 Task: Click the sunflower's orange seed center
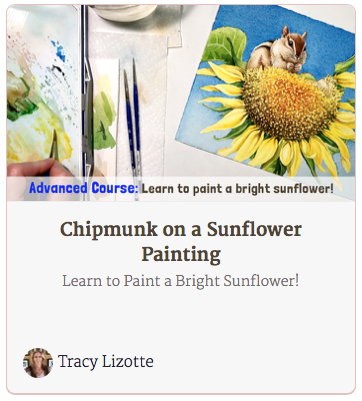[287, 103]
